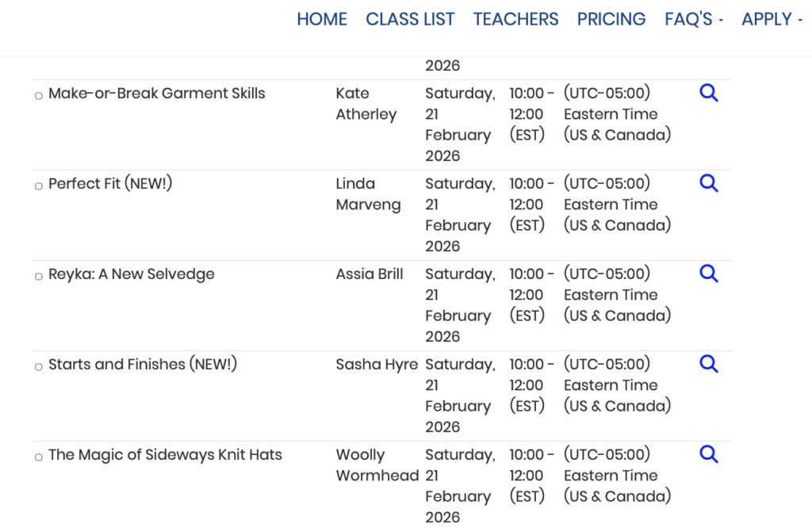This screenshot has width=812, height=528.
Task: Open the APPLY dropdown menu
Action: (772, 19)
